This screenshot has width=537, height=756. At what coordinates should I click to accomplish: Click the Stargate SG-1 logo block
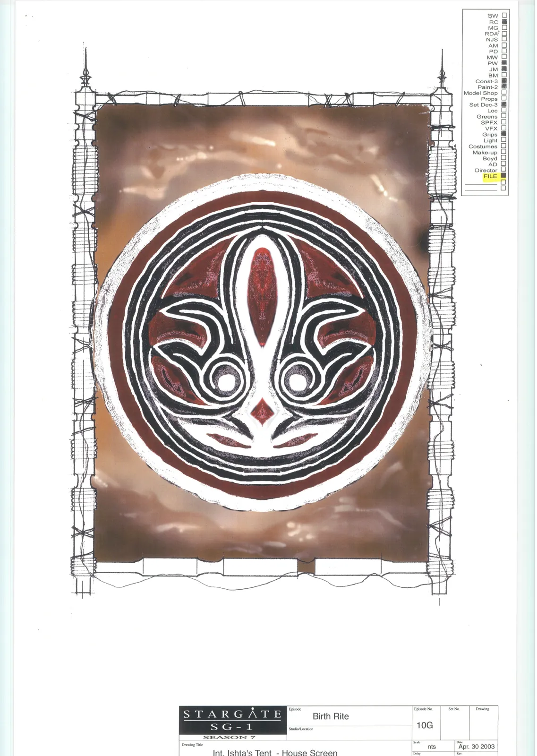coord(232,720)
